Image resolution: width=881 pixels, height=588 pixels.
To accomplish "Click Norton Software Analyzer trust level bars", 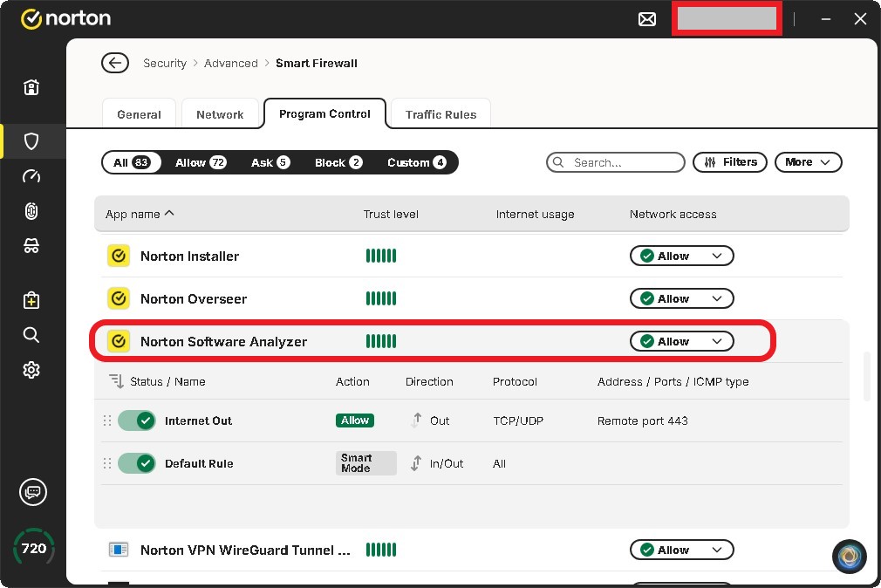I will 381,341.
